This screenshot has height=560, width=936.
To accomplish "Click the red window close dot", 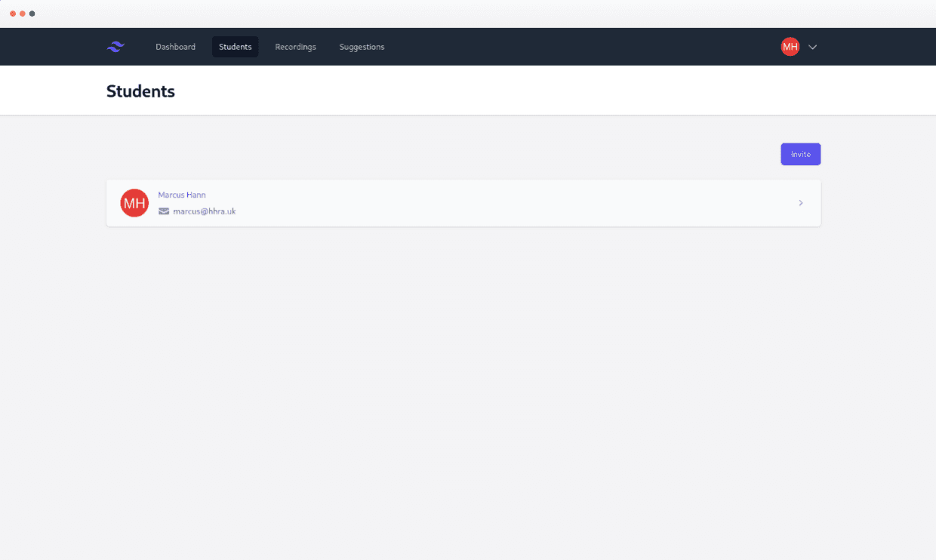I will point(13,14).
